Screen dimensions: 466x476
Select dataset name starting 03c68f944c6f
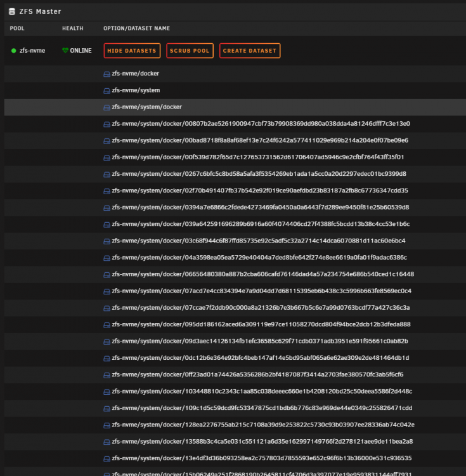259,241
